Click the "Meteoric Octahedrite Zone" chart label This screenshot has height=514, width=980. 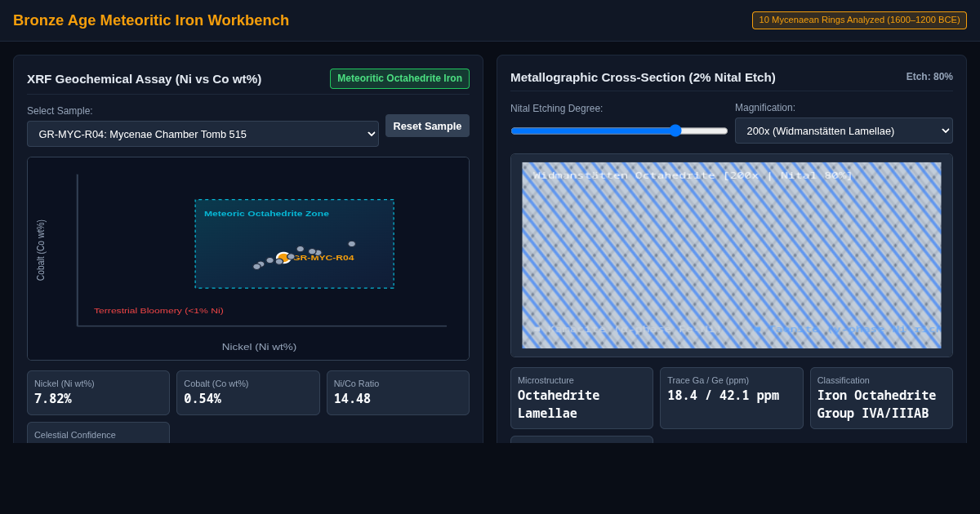[x=266, y=214]
